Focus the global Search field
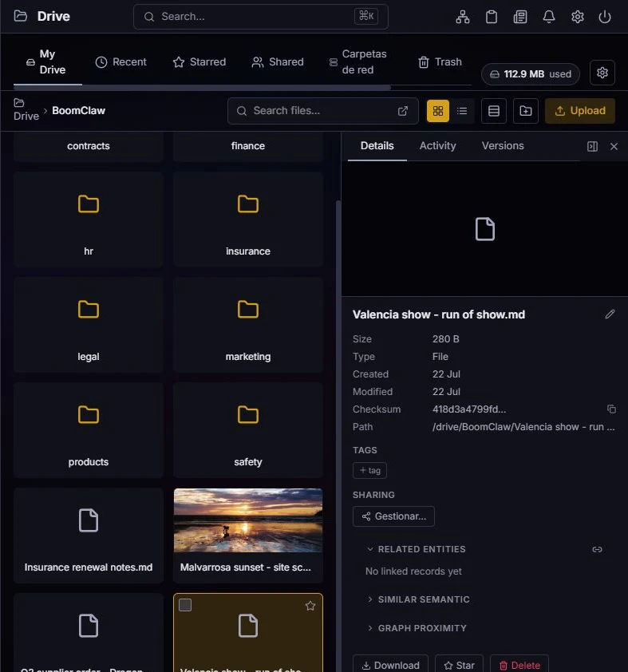The image size is (628, 672). [x=261, y=17]
